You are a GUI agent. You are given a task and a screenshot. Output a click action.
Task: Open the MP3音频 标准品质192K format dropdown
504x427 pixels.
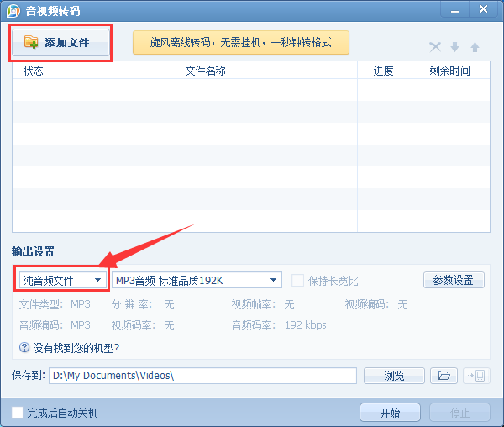[197, 280]
